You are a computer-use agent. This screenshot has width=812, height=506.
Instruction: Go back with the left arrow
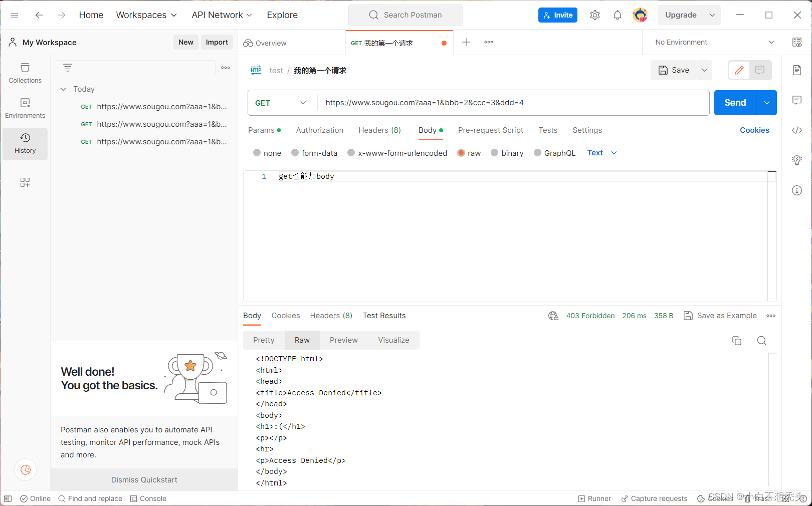pos(39,15)
